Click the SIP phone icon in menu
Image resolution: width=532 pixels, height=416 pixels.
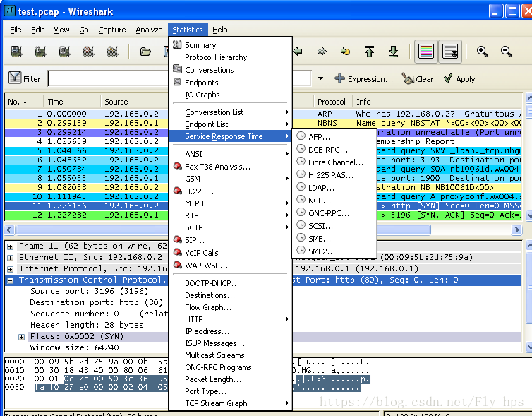tap(177, 239)
